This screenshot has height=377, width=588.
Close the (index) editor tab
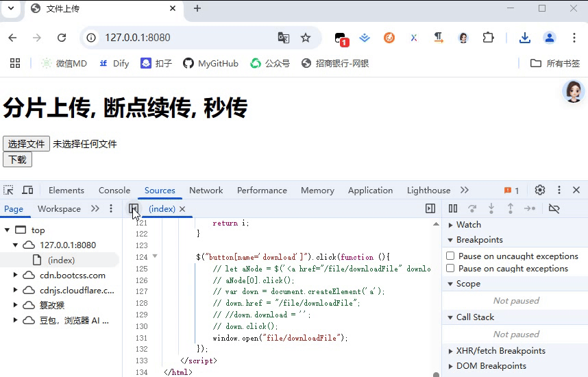182,209
